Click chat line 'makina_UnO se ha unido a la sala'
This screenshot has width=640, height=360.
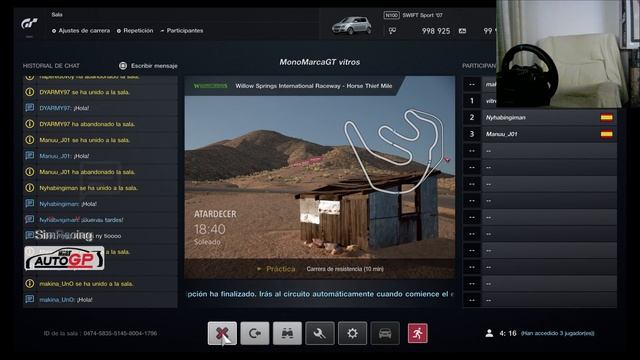click(86, 284)
